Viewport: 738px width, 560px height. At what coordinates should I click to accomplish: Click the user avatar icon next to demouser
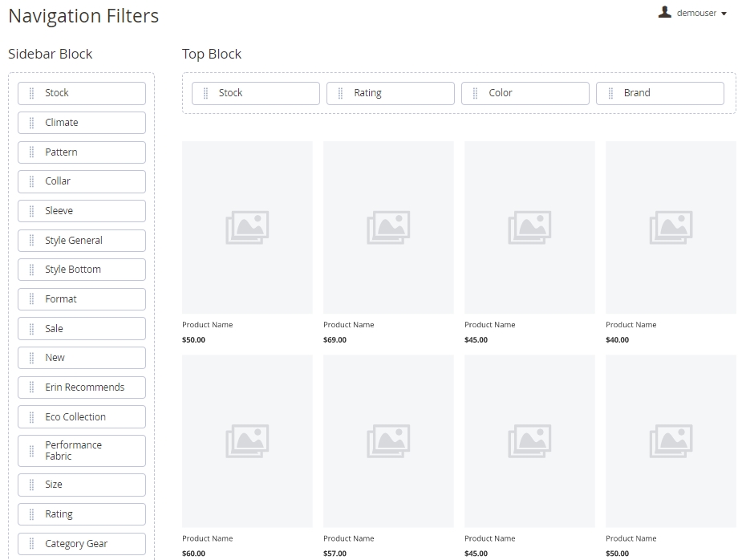664,12
